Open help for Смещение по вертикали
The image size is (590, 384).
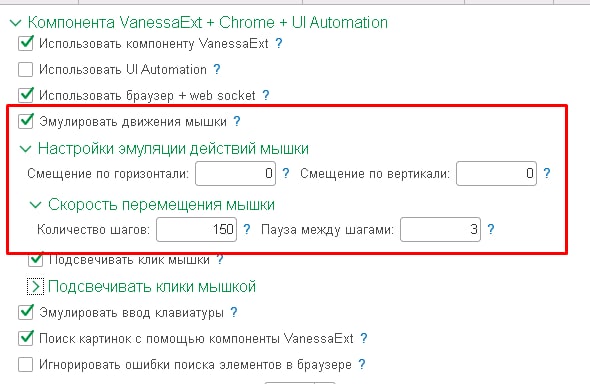point(547,173)
